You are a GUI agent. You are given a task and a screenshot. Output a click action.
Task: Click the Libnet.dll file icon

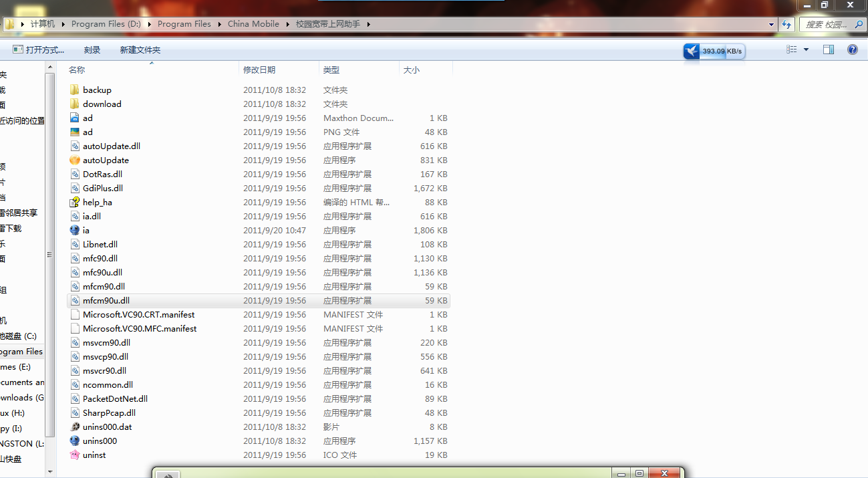click(74, 244)
